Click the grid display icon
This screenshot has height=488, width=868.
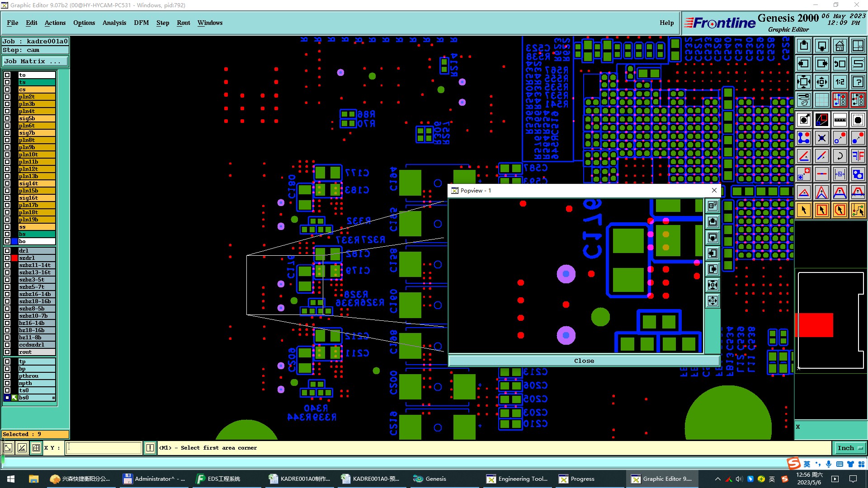821,100
